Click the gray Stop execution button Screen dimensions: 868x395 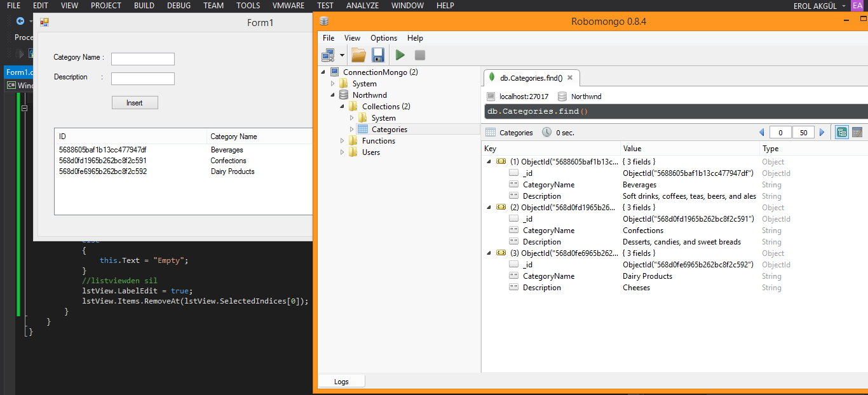419,55
